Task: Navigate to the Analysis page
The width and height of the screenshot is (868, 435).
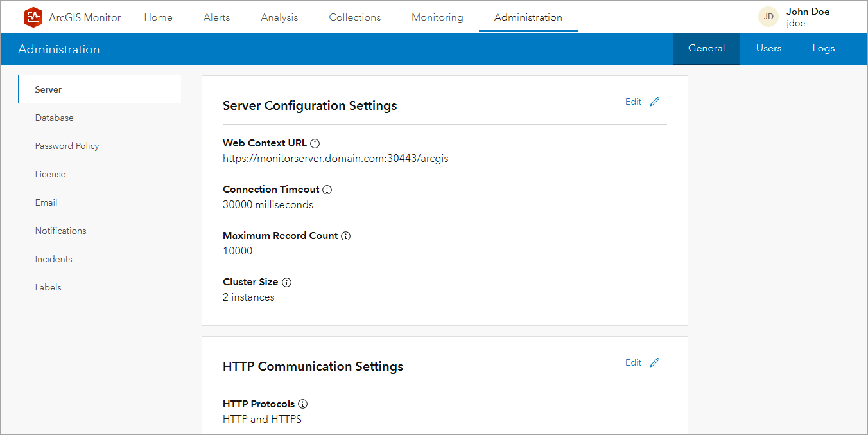Action: click(279, 17)
